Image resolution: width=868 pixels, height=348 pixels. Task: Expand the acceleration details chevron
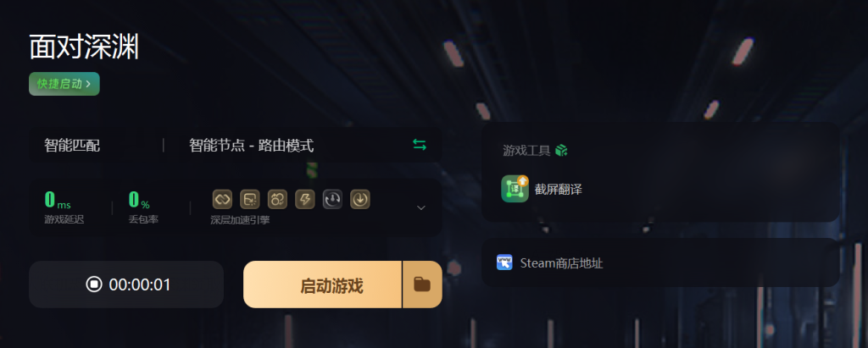[x=420, y=207]
